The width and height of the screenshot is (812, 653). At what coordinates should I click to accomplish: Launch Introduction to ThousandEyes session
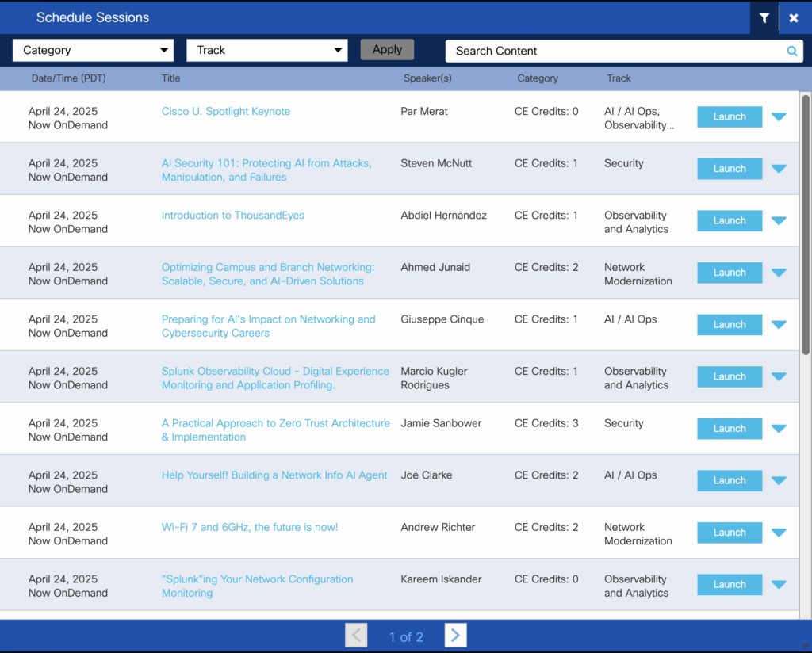coord(730,221)
